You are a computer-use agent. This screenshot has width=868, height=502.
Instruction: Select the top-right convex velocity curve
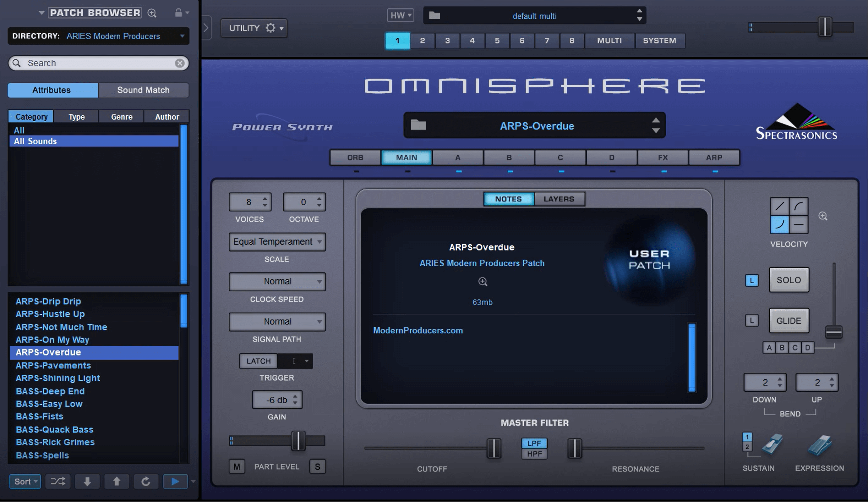[x=799, y=207]
